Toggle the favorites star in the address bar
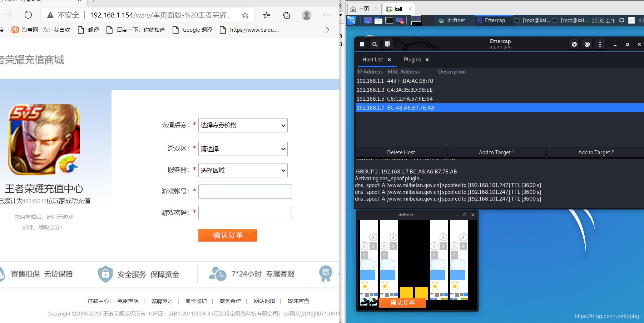644x323 pixels. tap(245, 15)
